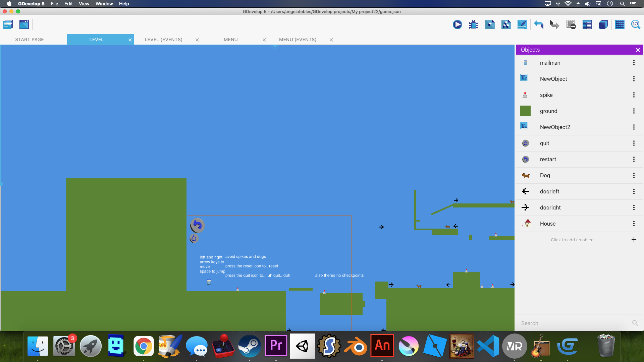Open the objects editor toolbar icon
The image size is (644, 362).
click(x=490, y=24)
